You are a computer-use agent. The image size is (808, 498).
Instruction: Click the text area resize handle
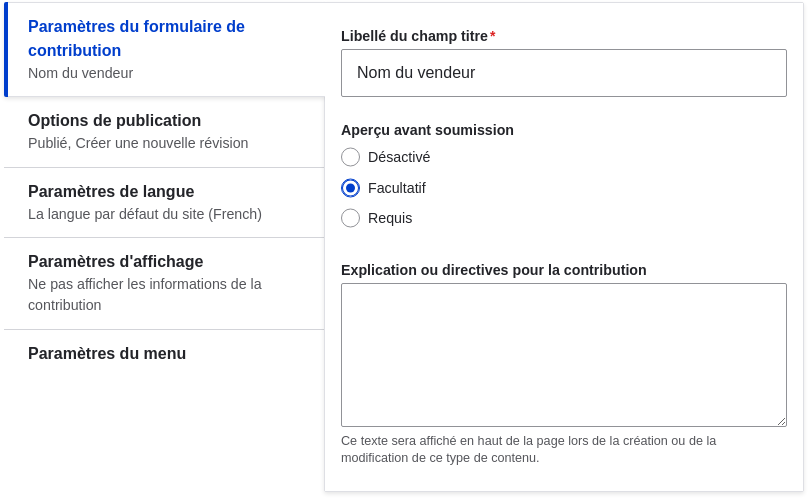(782, 422)
